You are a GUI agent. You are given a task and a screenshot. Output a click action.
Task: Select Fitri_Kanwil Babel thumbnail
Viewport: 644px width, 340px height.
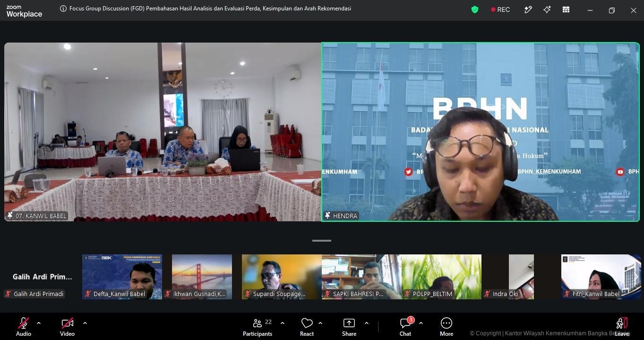pos(601,277)
